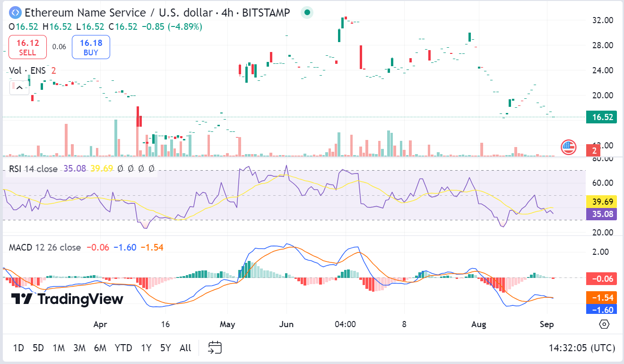Select the 5Y range option
This screenshot has height=364, width=624.
165,347
